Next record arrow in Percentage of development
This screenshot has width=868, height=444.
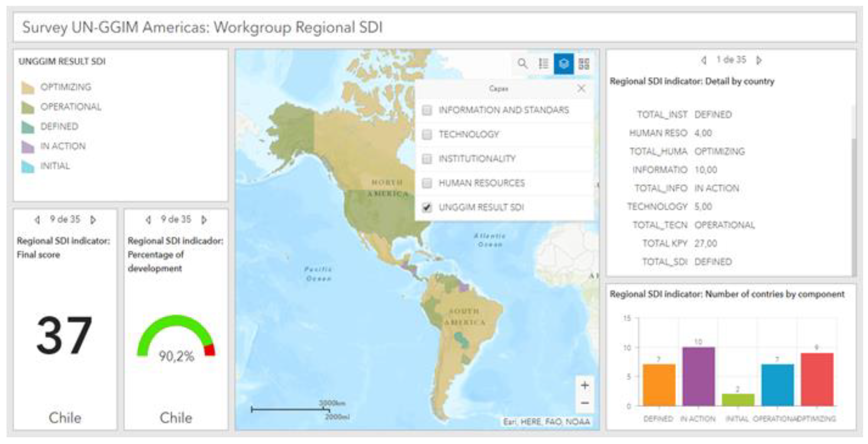click(204, 220)
